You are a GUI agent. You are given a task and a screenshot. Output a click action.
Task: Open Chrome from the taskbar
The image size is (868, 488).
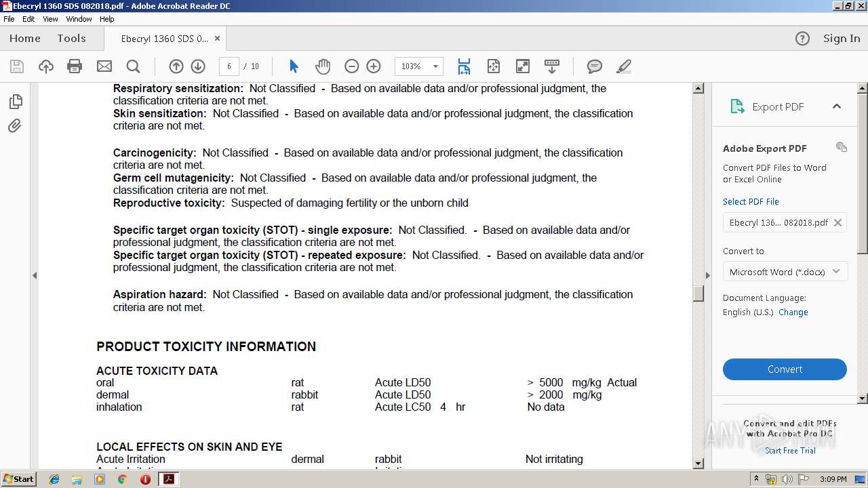122,479
